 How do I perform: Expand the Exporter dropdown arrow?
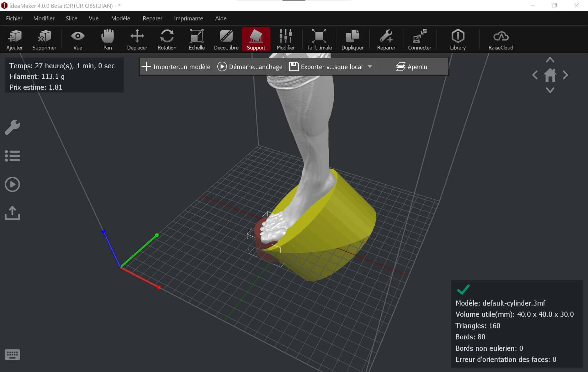(370, 67)
